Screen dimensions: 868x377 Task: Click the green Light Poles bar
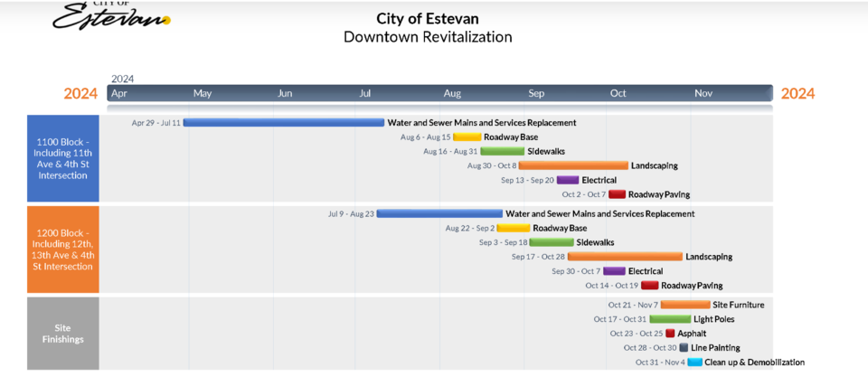670,319
